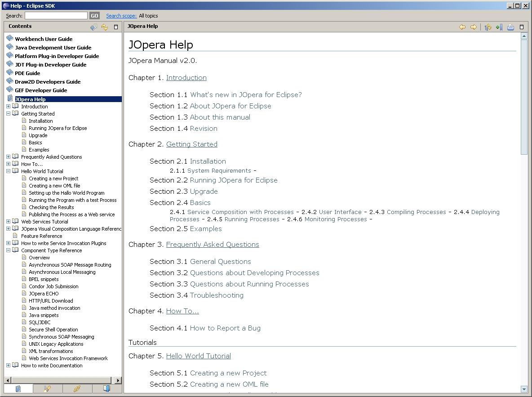
Task: Click the page icon beside SQL/JDBC
Action: [x=24, y=322]
